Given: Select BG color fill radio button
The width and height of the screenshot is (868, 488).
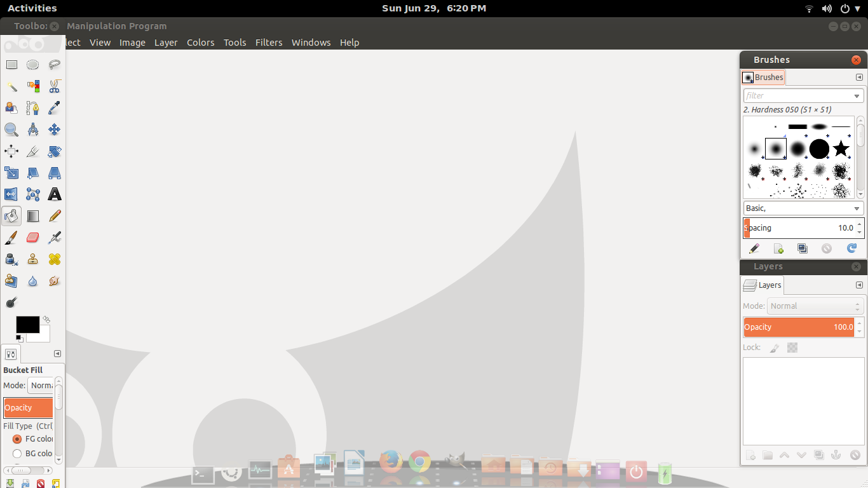Looking at the screenshot, I should pyautogui.click(x=17, y=454).
